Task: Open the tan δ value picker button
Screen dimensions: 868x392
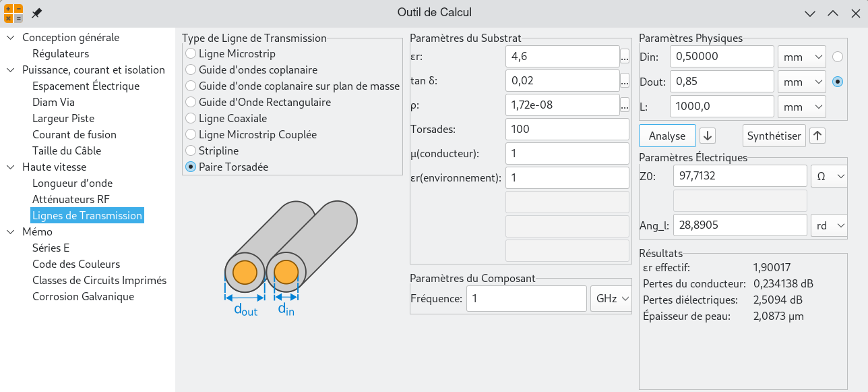Action: [x=625, y=81]
